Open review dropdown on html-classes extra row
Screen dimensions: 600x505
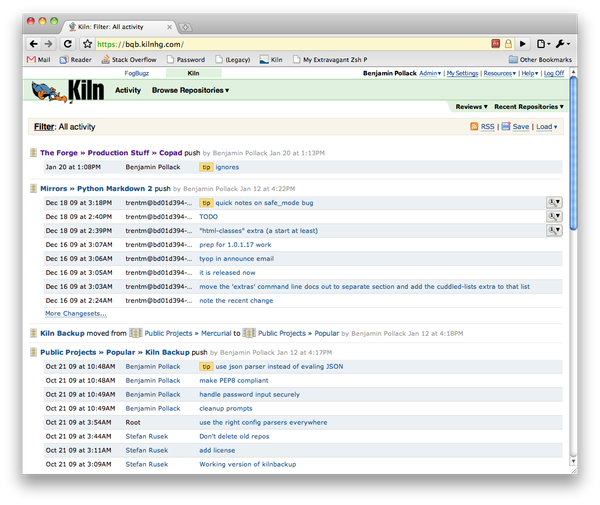pyautogui.click(x=554, y=230)
